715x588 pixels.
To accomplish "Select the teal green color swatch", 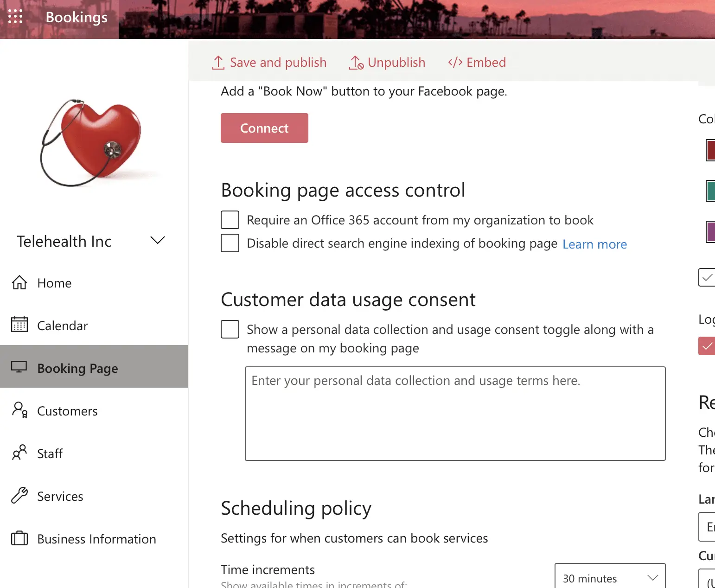I will pyautogui.click(x=710, y=191).
